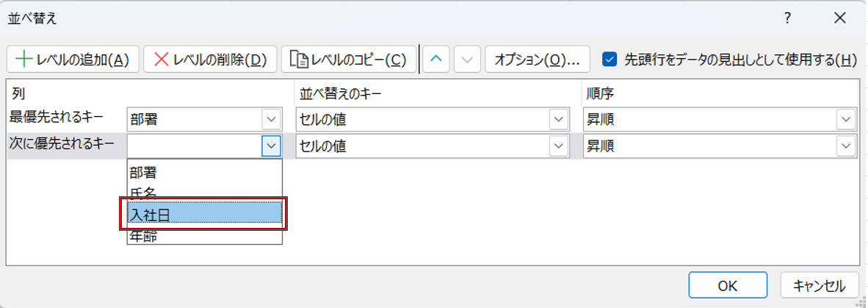Close the 並べ替え dialog

pos(840,18)
